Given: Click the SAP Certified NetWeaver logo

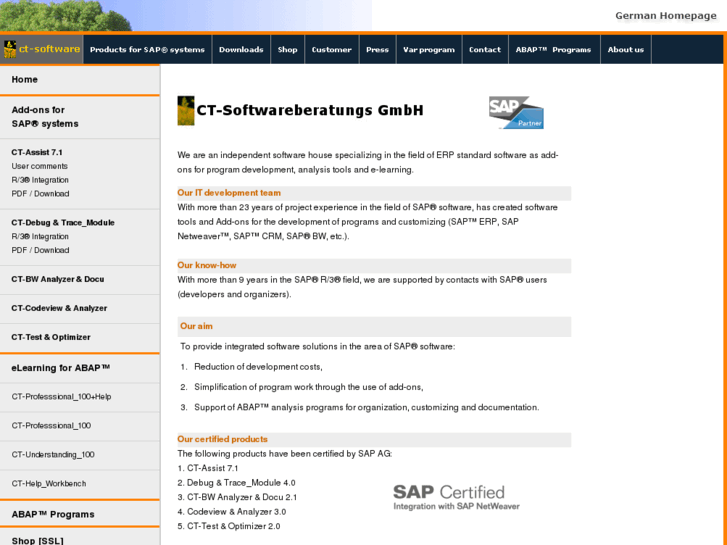Looking at the screenshot, I should coord(456,497).
